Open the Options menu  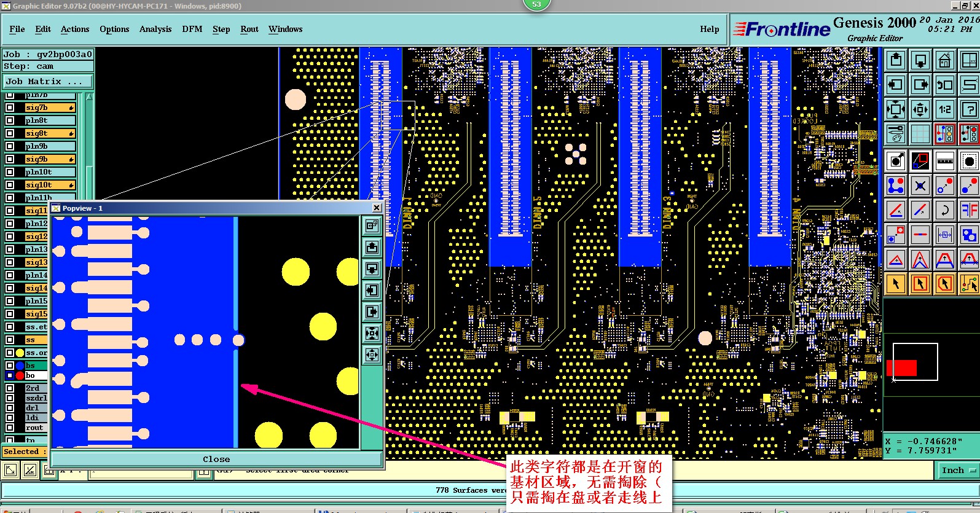point(114,29)
